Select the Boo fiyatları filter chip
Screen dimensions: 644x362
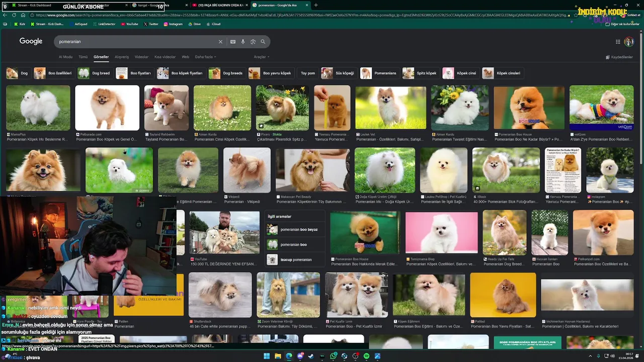[x=134, y=73]
